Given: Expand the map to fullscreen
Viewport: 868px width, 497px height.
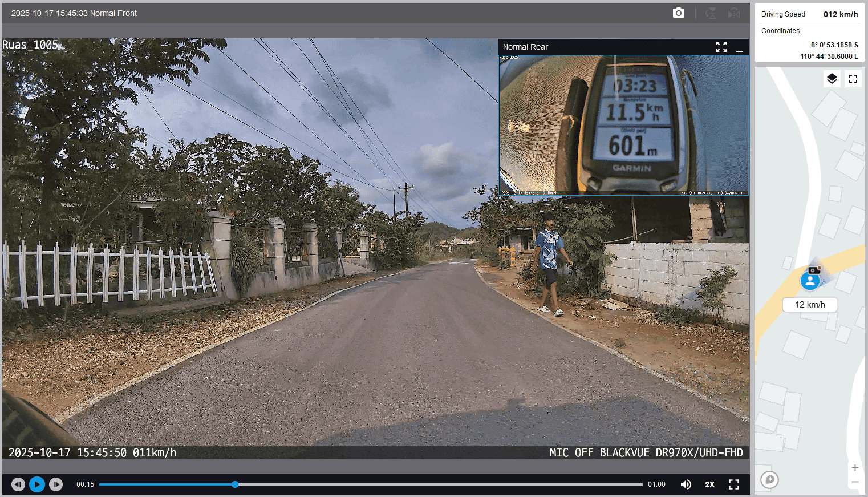Looking at the screenshot, I should click(853, 79).
